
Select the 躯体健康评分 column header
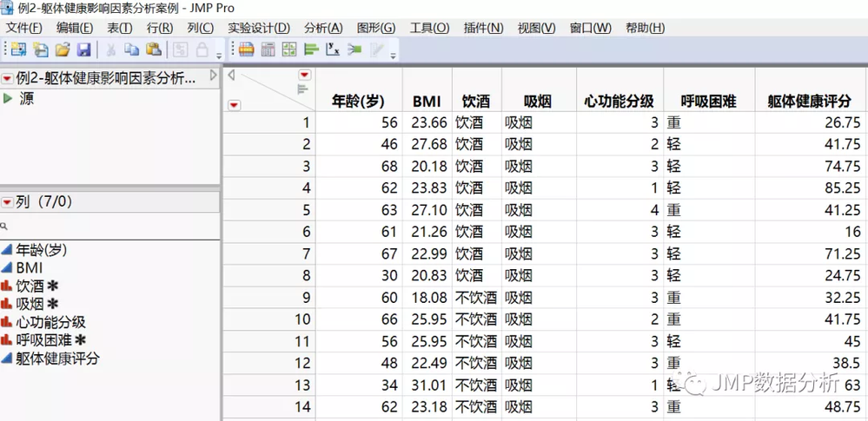(x=809, y=102)
